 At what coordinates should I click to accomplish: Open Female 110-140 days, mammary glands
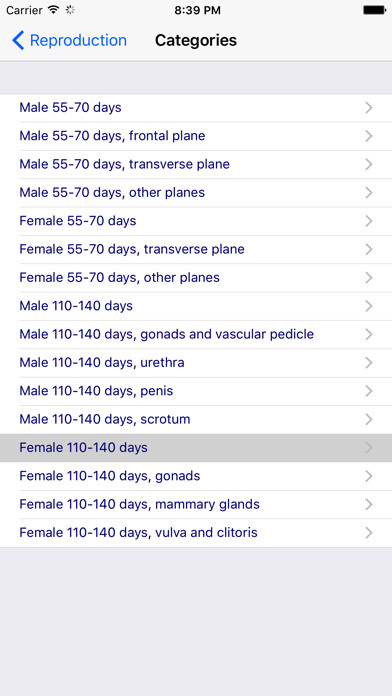(196, 505)
